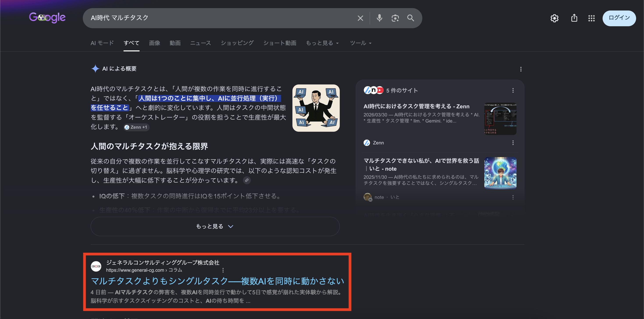Open three-dot menu beside note source
The width and height of the screenshot is (644, 319).
513,197
